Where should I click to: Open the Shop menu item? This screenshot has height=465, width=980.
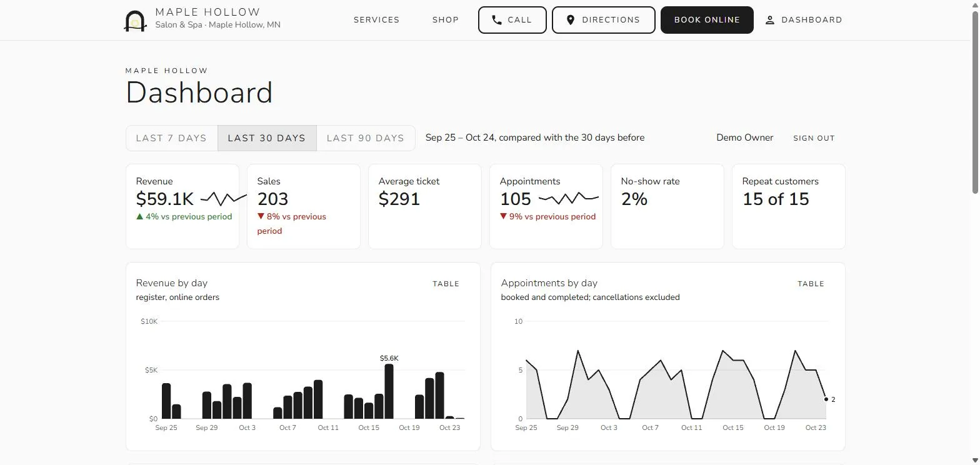(x=446, y=20)
